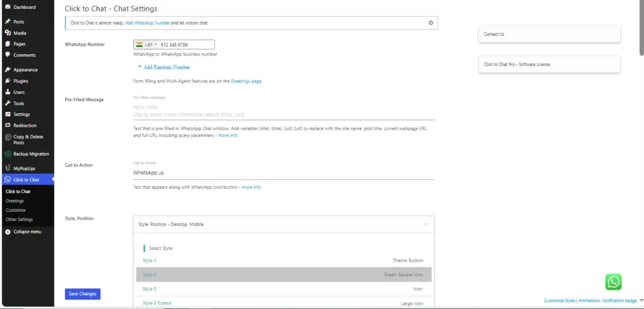Open the Greetings submenu page

click(15, 201)
